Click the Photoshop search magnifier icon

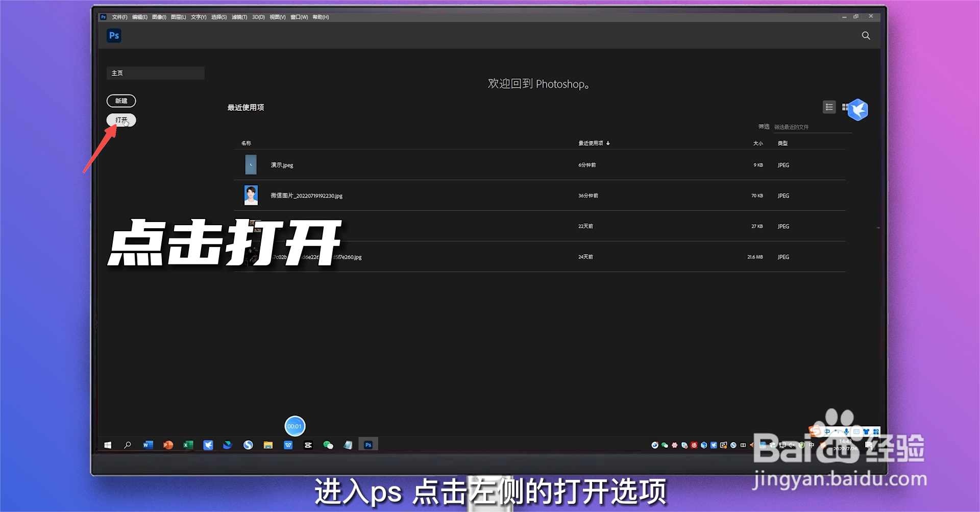866,35
